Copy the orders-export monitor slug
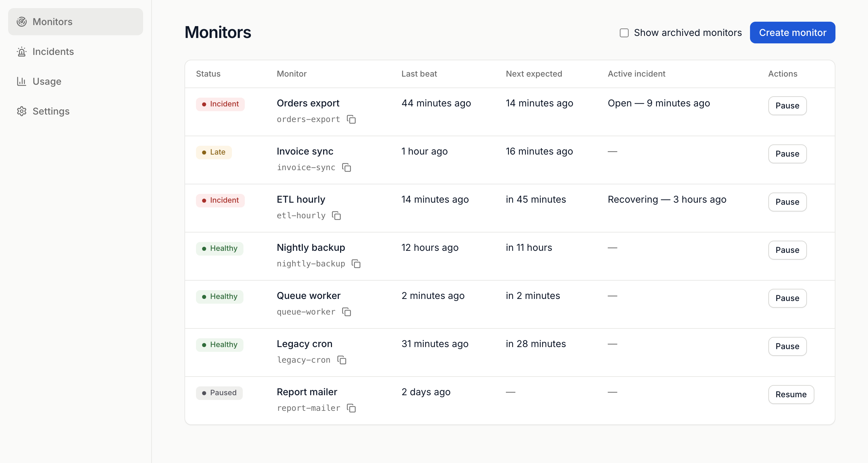The height and width of the screenshot is (463, 868). point(351,119)
